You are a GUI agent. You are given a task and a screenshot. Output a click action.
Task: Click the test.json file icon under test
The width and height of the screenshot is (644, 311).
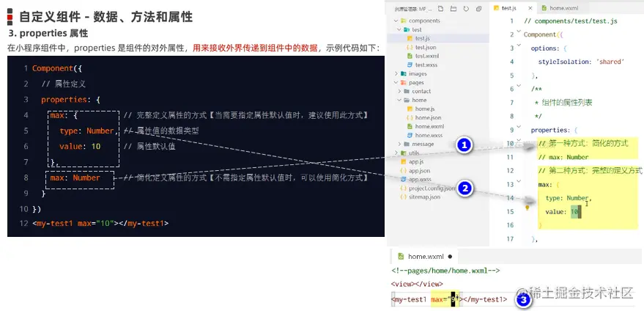pyautogui.click(x=410, y=47)
